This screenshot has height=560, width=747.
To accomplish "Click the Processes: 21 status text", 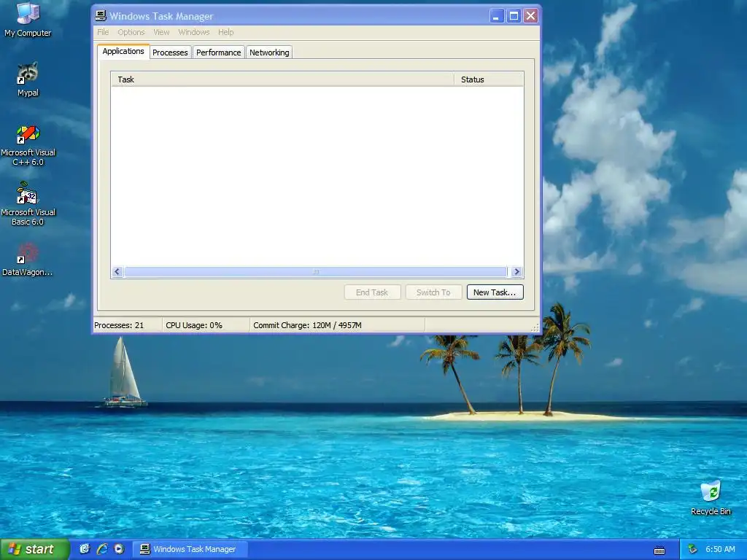I will (x=119, y=325).
